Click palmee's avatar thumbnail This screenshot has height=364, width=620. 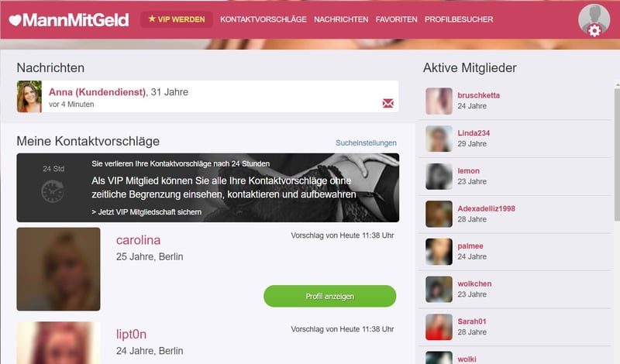pos(439,252)
